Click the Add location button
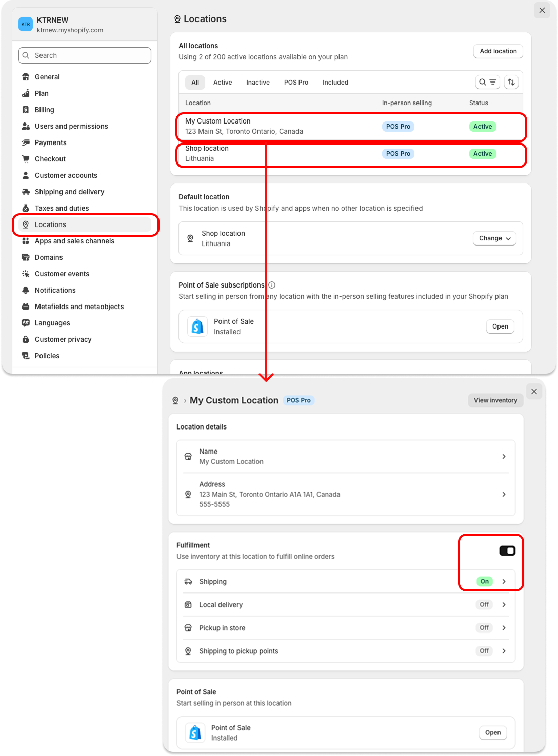558x756 pixels. (498, 51)
